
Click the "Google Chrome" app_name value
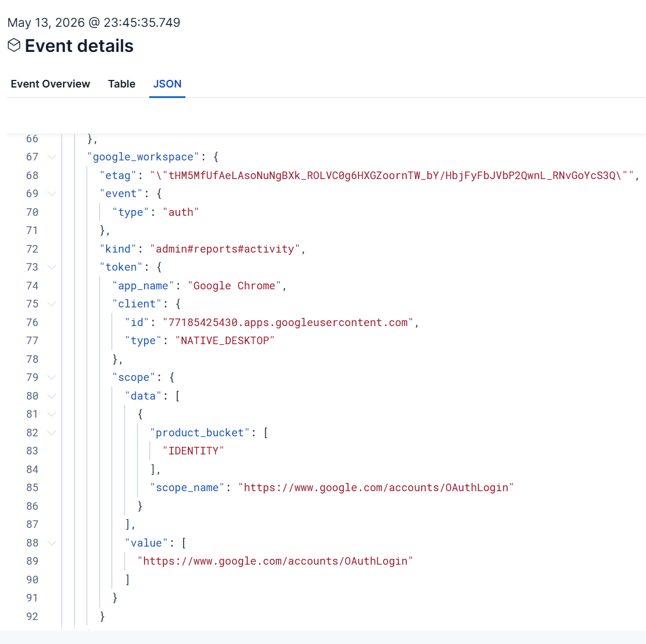click(x=234, y=286)
